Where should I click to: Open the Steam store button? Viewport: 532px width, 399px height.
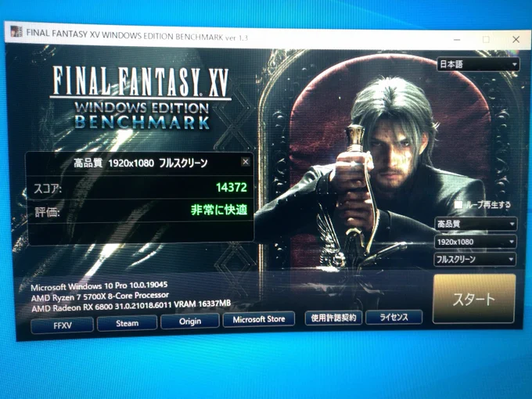[128, 323]
